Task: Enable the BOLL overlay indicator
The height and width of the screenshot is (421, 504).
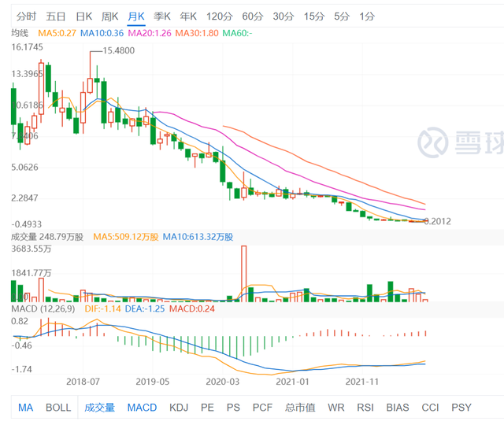Action: coord(58,408)
